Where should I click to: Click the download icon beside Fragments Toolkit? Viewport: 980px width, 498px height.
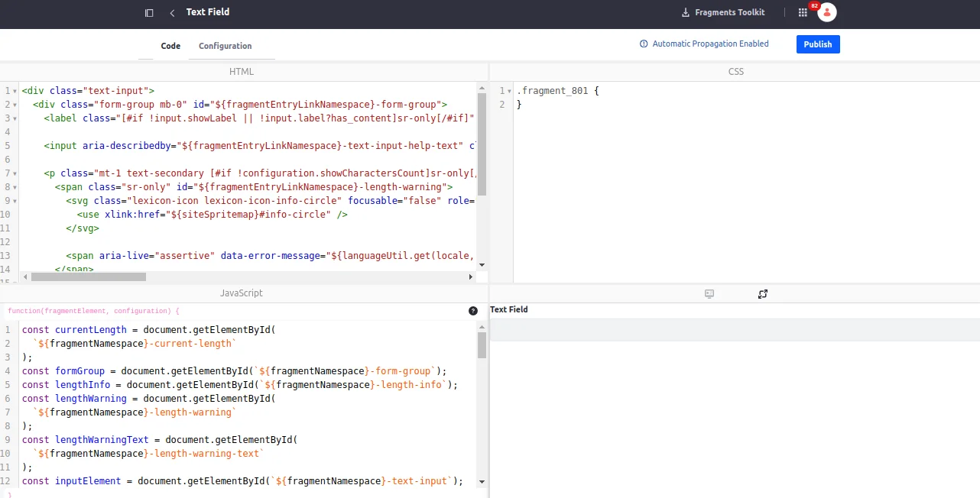(686, 13)
